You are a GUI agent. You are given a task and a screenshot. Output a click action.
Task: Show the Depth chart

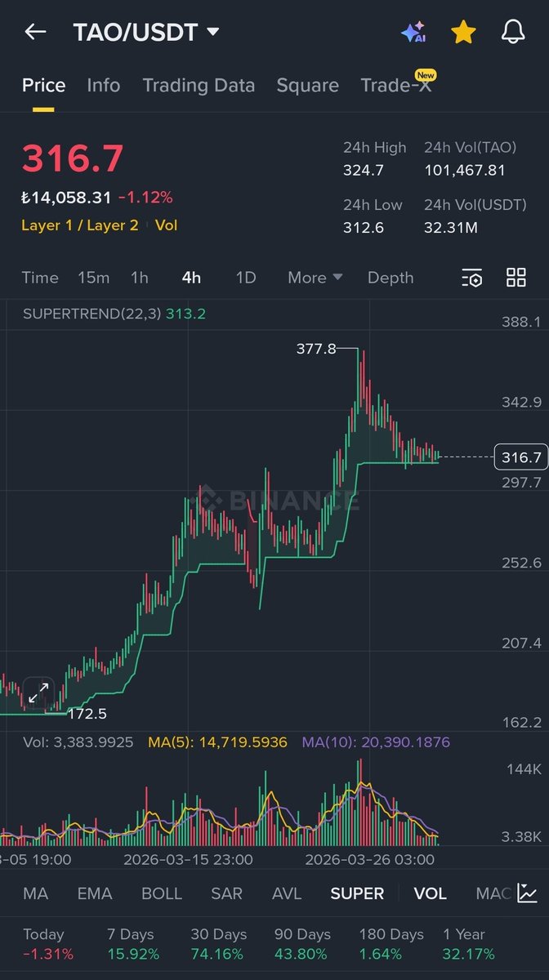(x=391, y=278)
